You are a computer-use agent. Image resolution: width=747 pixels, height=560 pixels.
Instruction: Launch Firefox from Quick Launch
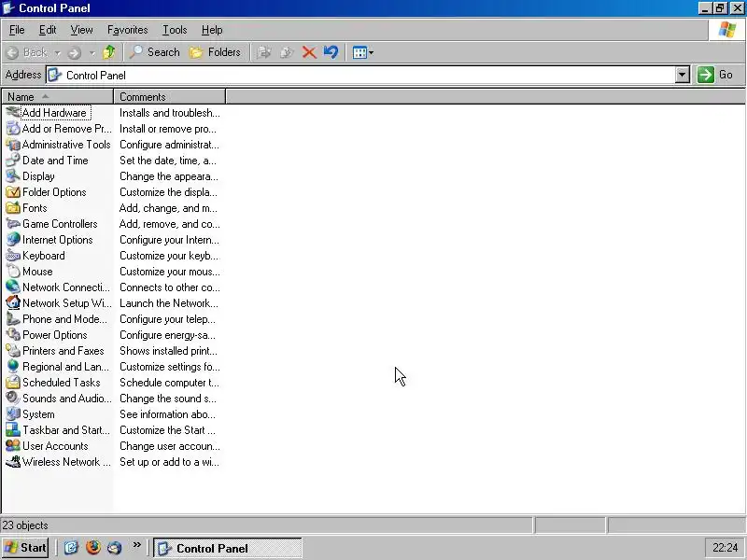pos(92,548)
